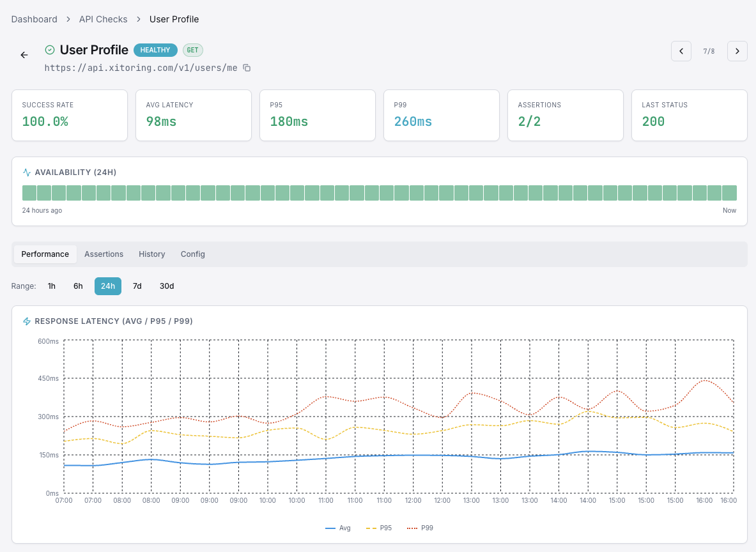This screenshot has width=756, height=552.
Task: Click the latest green availability bar segment
Action: 730,192
